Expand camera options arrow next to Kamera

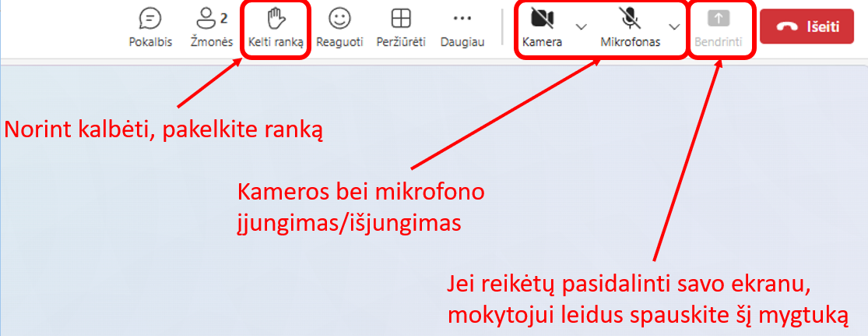[582, 27]
